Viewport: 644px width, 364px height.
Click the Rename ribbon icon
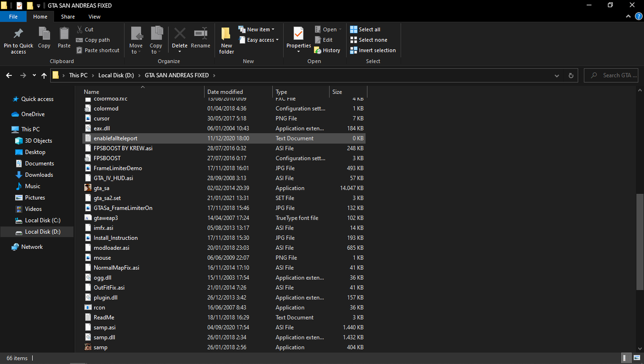(x=200, y=34)
